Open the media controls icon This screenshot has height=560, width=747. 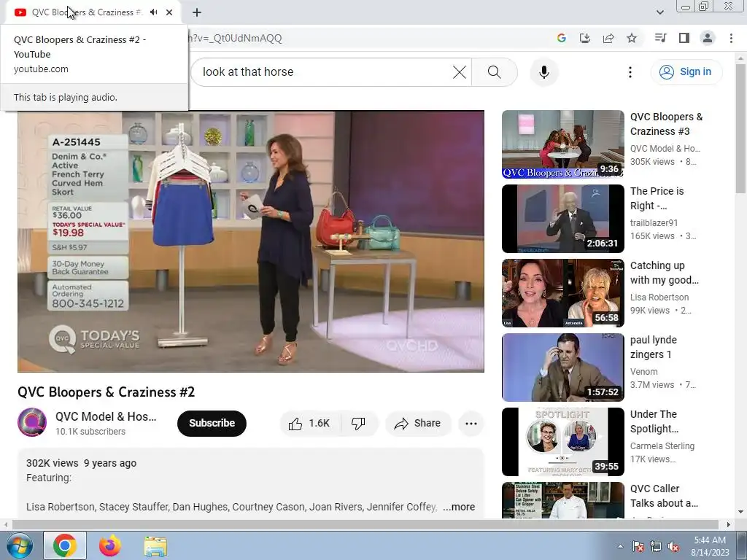pos(660,38)
